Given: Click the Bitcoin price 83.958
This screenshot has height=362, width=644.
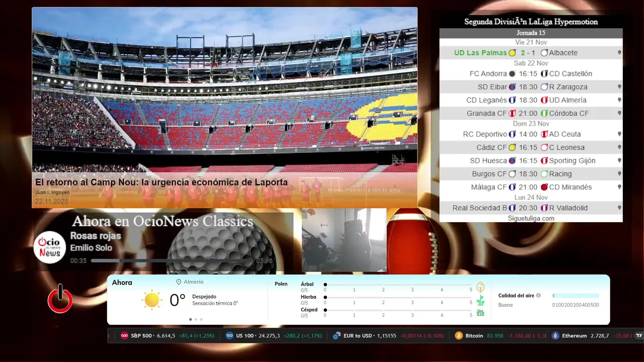Looking at the screenshot, I should [496, 335].
